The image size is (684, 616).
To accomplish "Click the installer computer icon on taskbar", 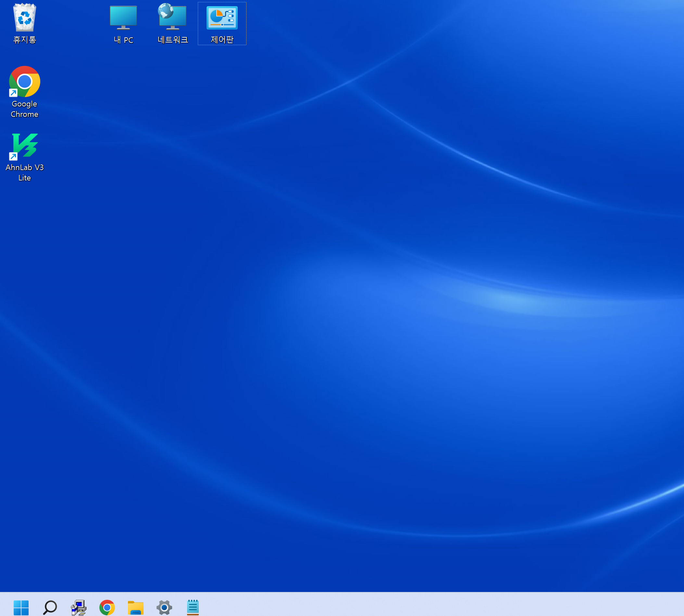I will (79, 608).
